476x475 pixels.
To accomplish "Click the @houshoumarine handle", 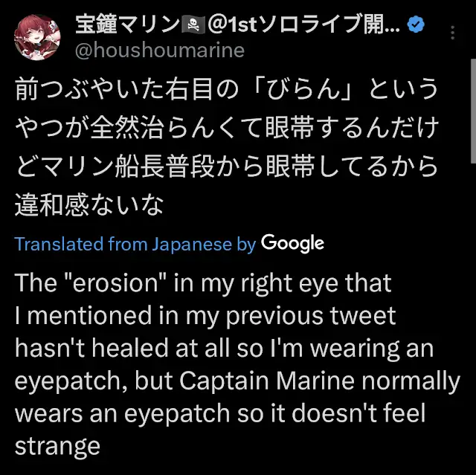I will (158, 51).
